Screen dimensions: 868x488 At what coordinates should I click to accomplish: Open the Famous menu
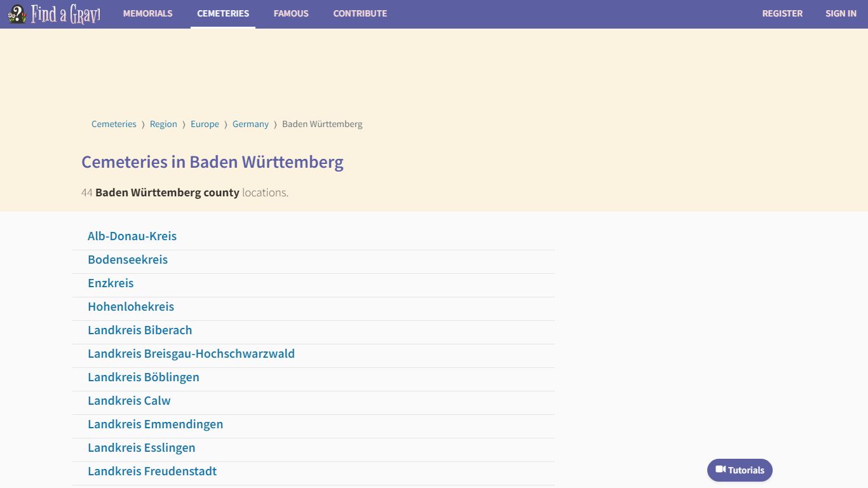(x=291, y=13)
